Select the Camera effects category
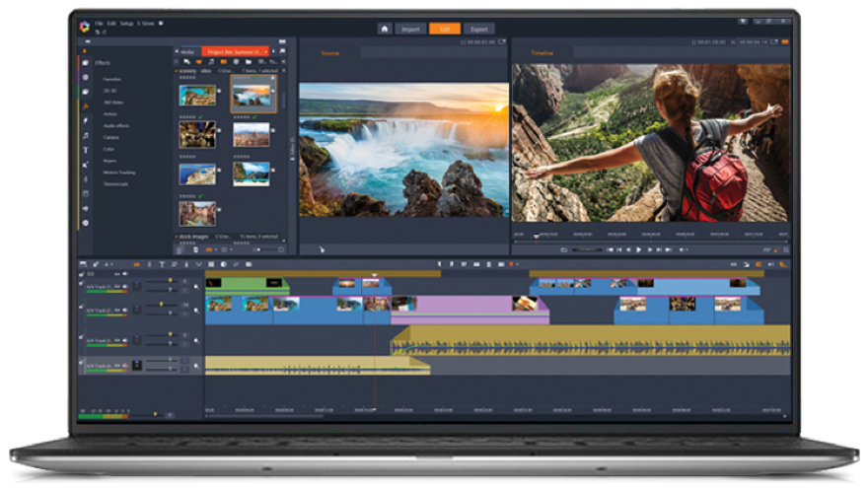 110,137
